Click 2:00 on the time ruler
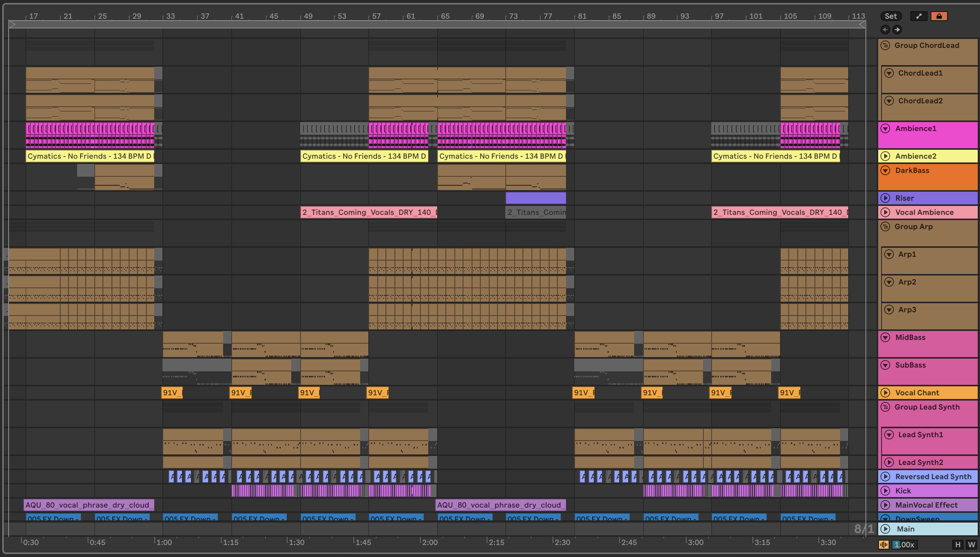 [430, 542]
